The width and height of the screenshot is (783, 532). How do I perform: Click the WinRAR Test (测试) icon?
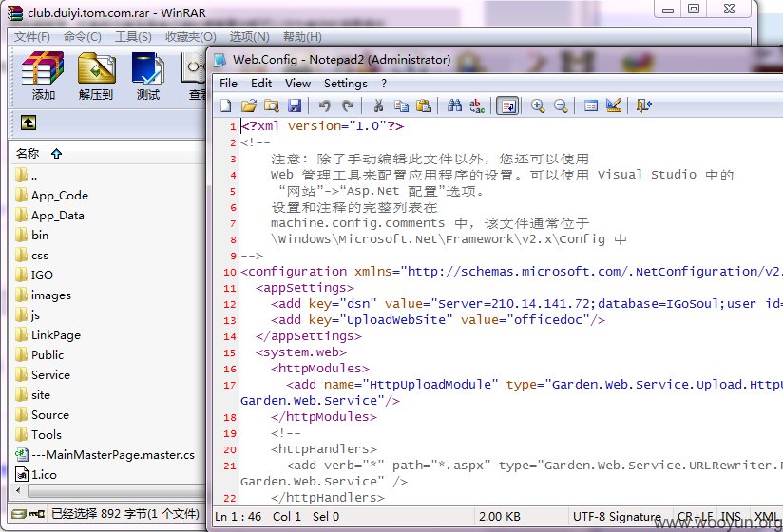tap(148, 76)
